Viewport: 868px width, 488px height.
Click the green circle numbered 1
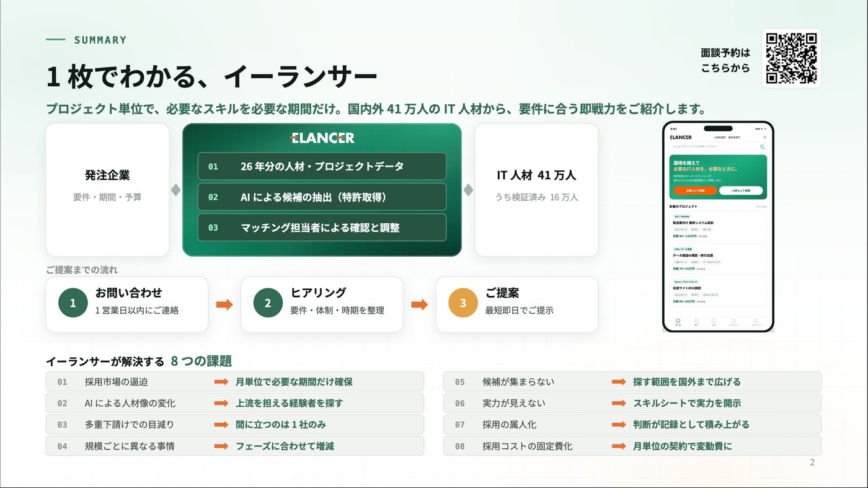(x=73, y=303)
